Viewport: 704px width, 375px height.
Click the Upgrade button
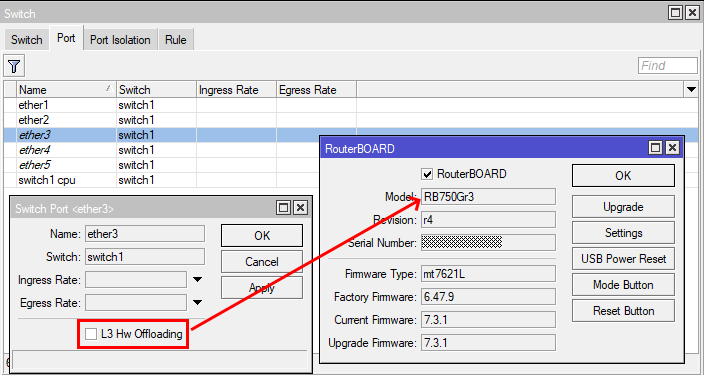point(623,207)
